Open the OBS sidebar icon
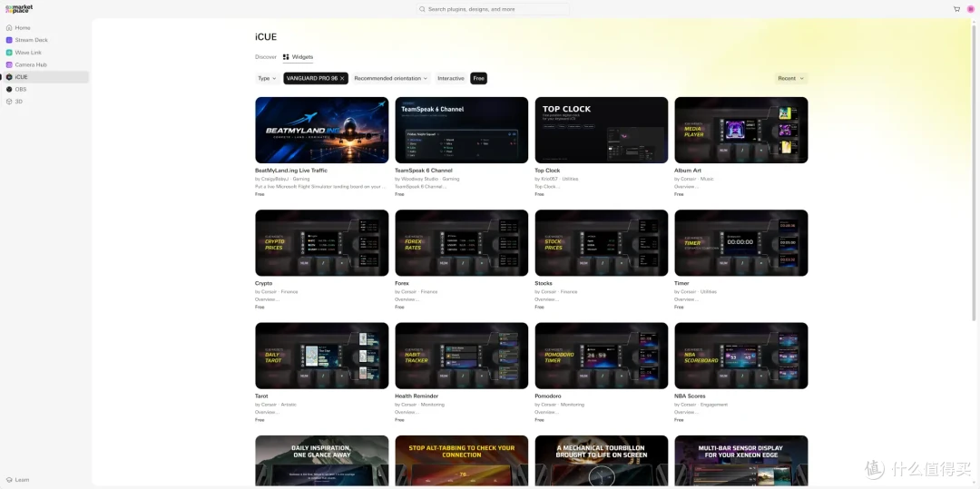This screenshot has height=489, width=980. (x=9, y=89)
